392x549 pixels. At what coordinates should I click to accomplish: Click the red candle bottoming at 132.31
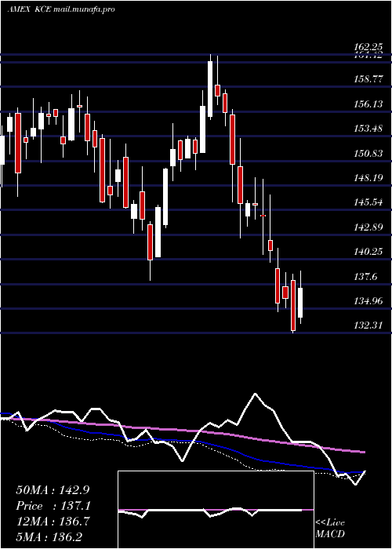[293, 305]
